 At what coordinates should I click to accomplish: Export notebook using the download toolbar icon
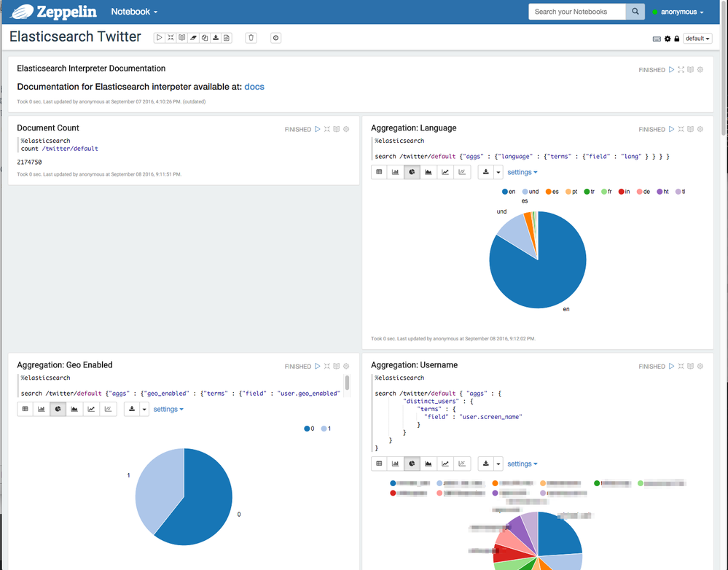pos(216,38)
